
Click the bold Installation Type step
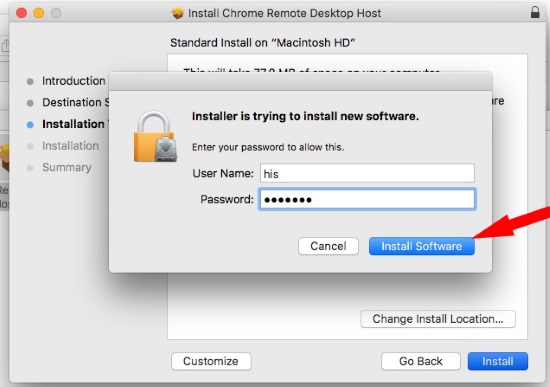[x=75, y=124]
